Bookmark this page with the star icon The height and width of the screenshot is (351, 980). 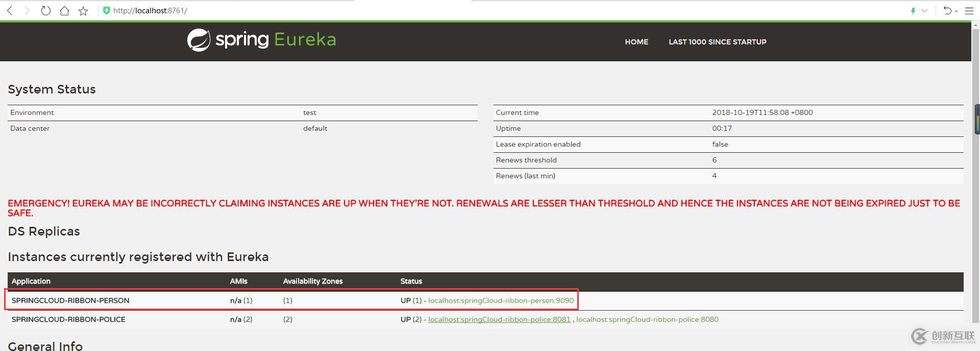coord(83,10)
